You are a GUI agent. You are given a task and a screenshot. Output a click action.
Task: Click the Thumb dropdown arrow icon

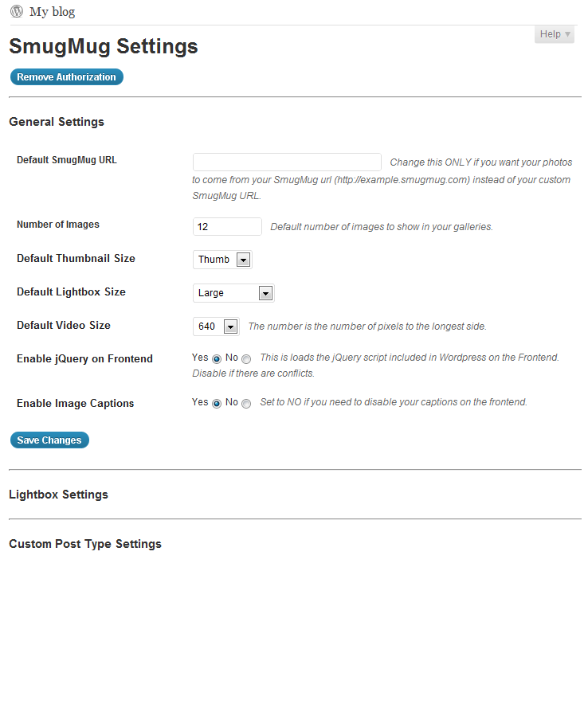[x=243, y=260]
